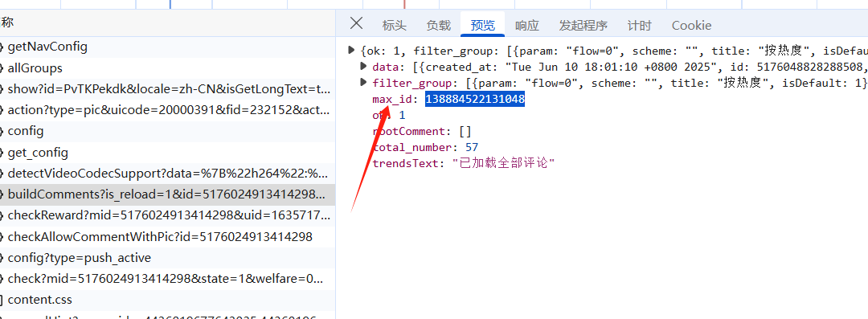Select the allGroups request
868x319 pixels.
click(x=167, y=68)
